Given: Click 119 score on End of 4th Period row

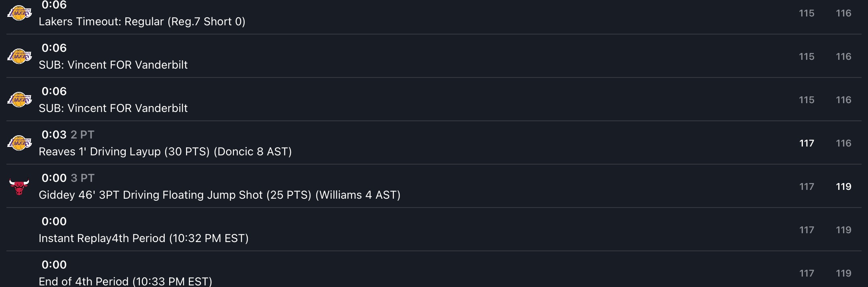Looking at the screenshot, I should (x=843, y=273).
